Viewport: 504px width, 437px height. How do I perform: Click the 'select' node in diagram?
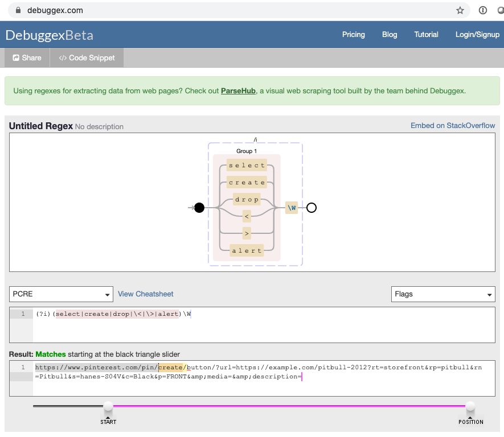[247, 165]
